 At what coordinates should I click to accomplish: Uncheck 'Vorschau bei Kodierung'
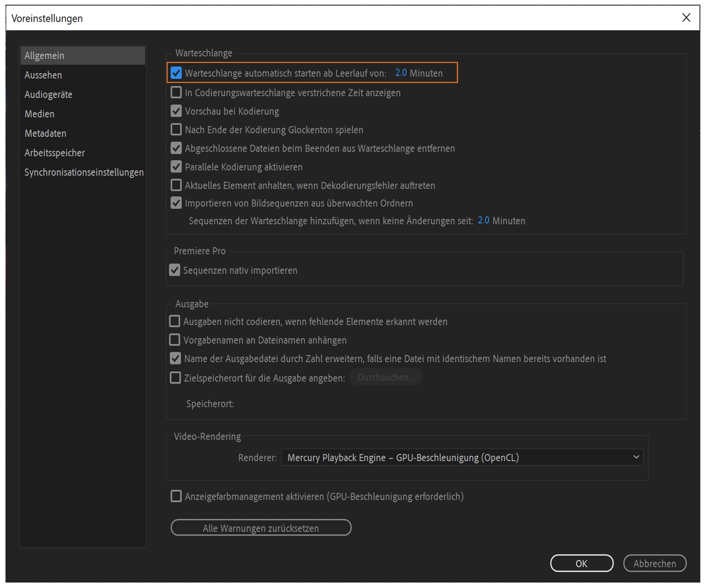click(176, 111)
